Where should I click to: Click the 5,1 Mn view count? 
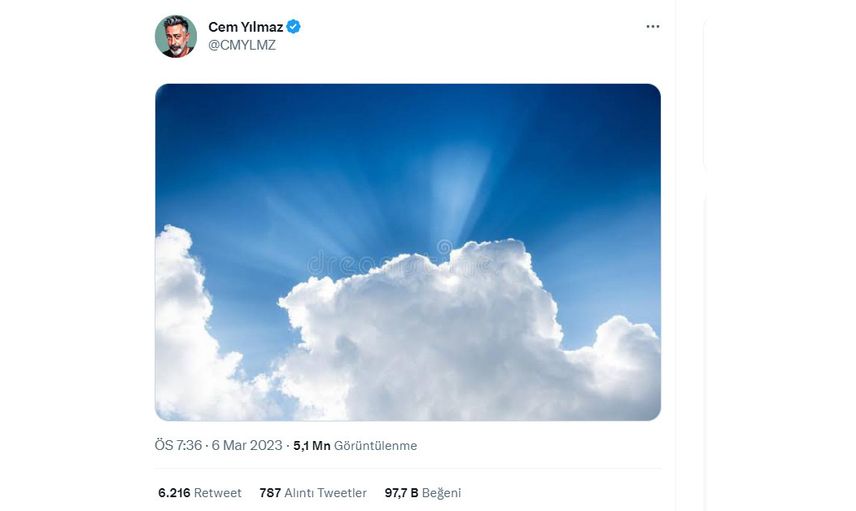pyautogui.click(x=312, y=445)
